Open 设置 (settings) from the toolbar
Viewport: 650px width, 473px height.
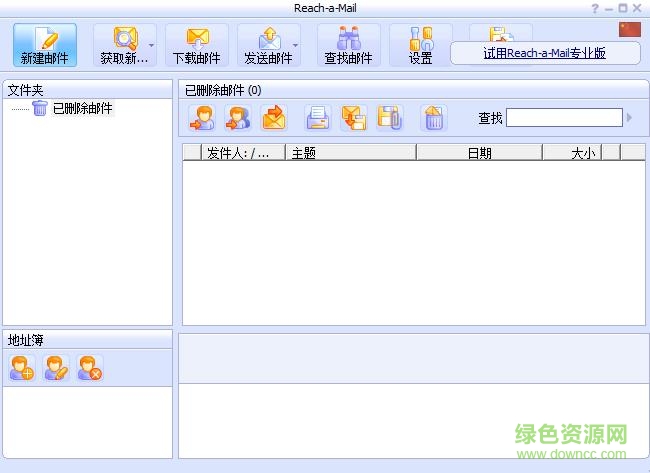(x=420, y=46)
